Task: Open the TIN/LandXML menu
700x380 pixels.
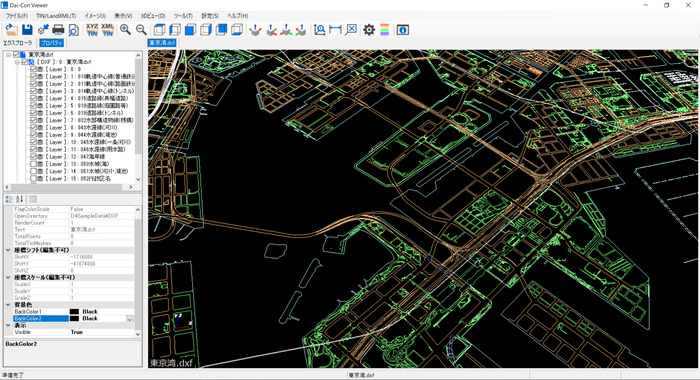Action: click(56, 16)
